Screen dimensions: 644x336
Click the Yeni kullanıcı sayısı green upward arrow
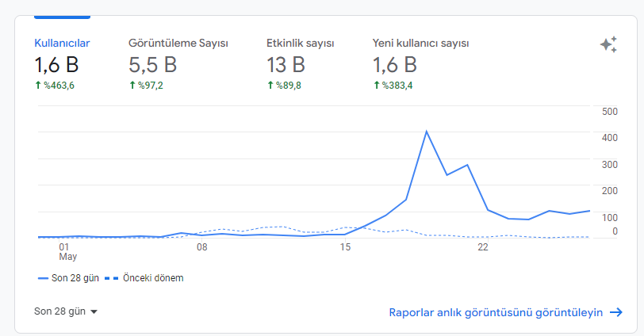pos(376,86)
